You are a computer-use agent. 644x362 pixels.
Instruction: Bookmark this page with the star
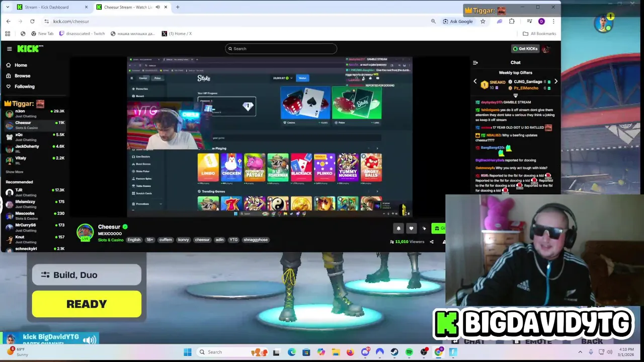(483, 21)
